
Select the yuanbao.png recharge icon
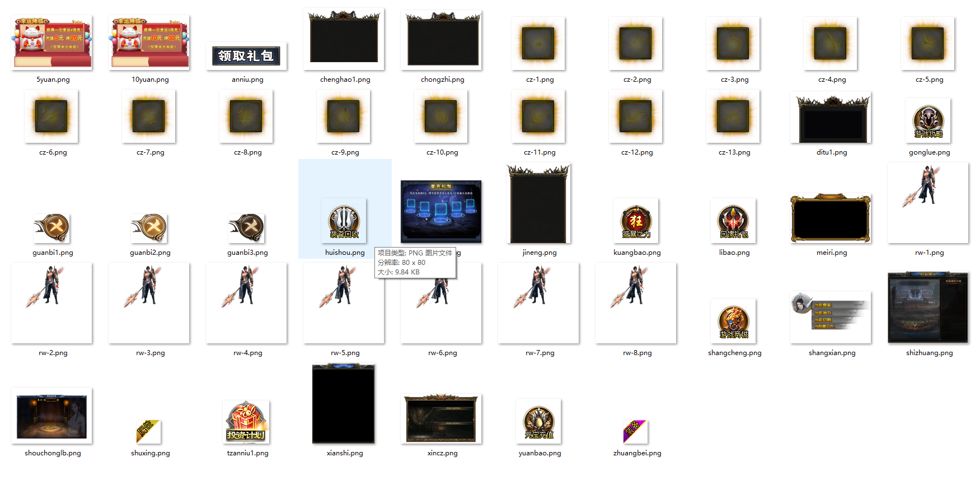pyautogui.click(x=539, y=422)
